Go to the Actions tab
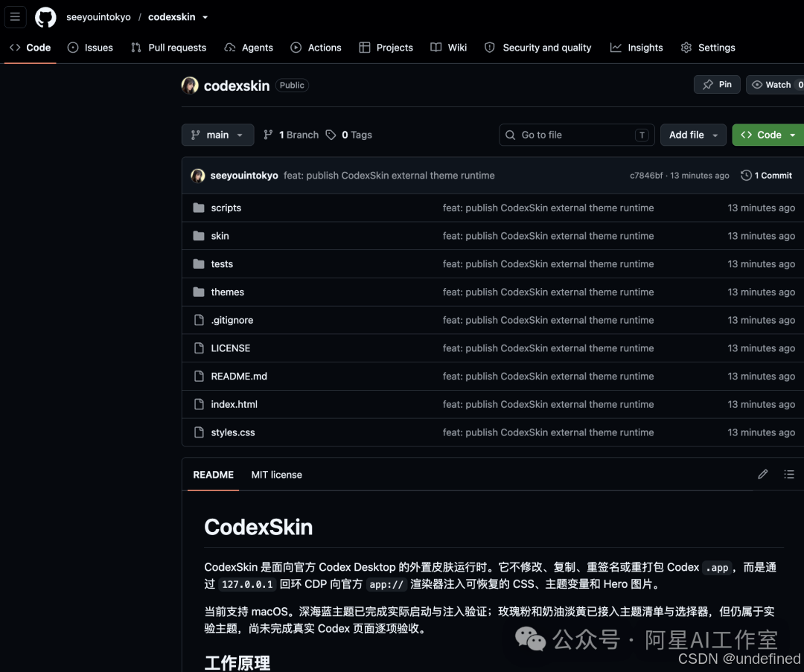Image resolution: width=804 pixels, height=672 pixels. click(316, 47)
